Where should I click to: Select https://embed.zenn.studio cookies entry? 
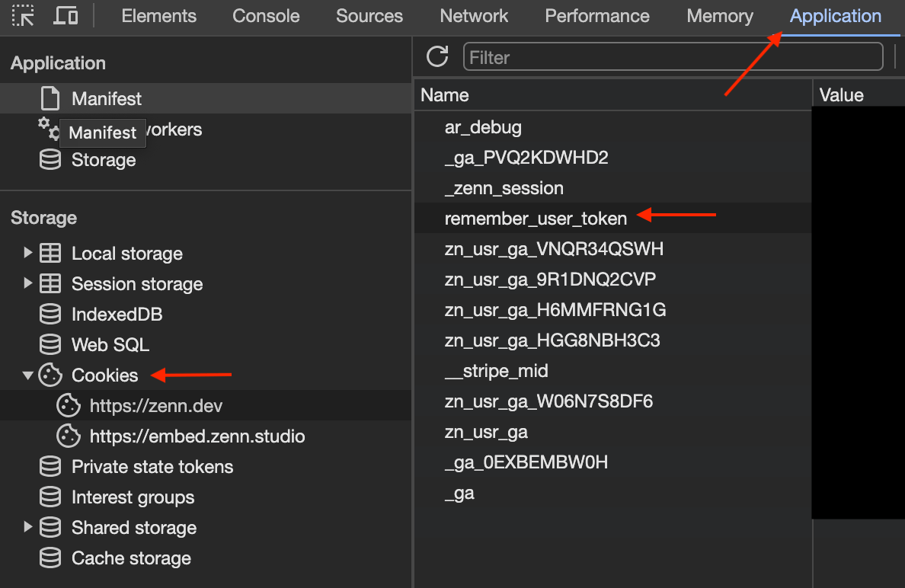197,436
